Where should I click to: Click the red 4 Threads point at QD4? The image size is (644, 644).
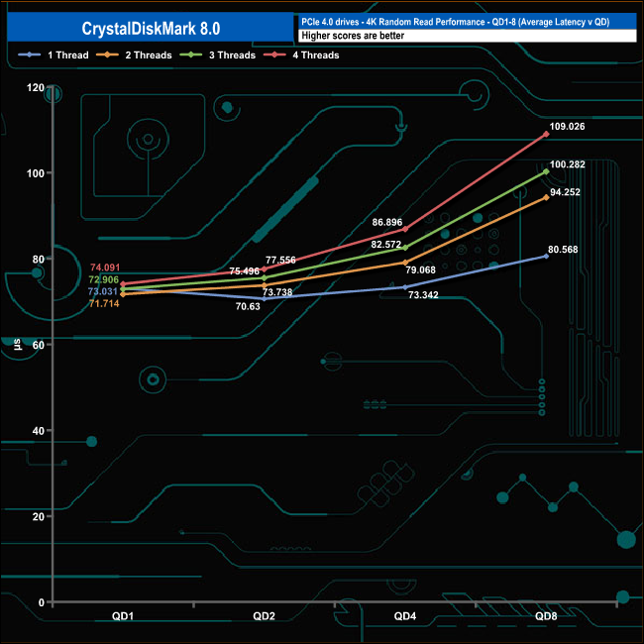click(405, 229)
